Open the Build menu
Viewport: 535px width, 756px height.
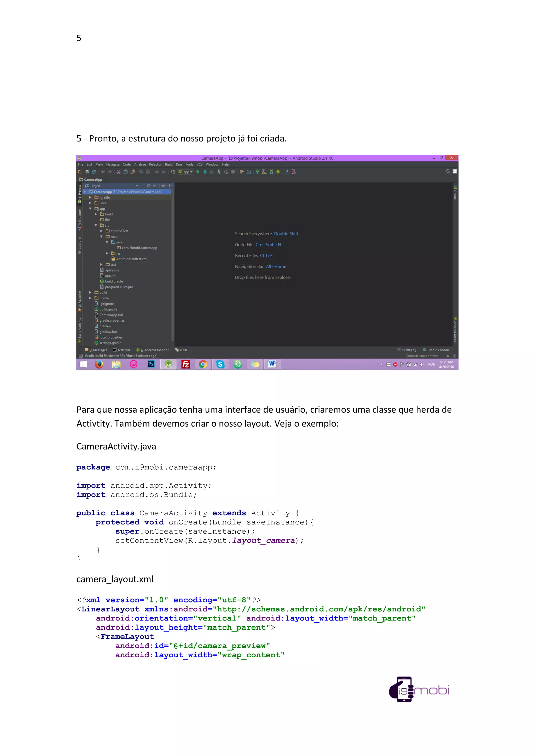tap(169, 164)
